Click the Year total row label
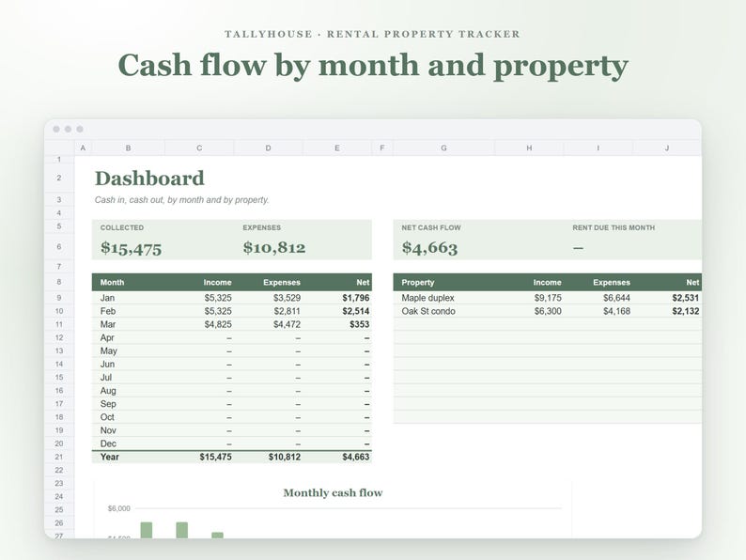The height and width of the screenshot is (560, 746). coord(109,457)
